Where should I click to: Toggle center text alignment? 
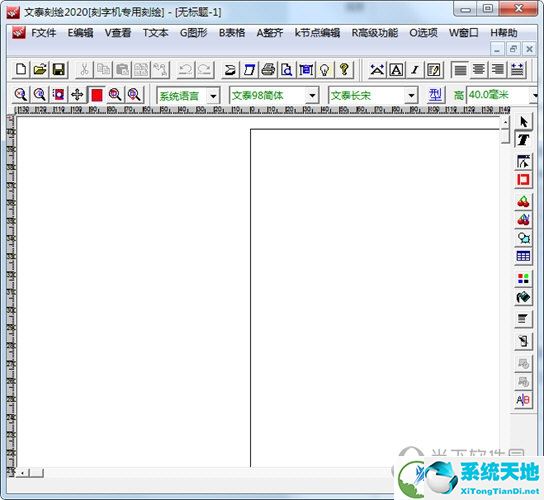pos(479,70)
